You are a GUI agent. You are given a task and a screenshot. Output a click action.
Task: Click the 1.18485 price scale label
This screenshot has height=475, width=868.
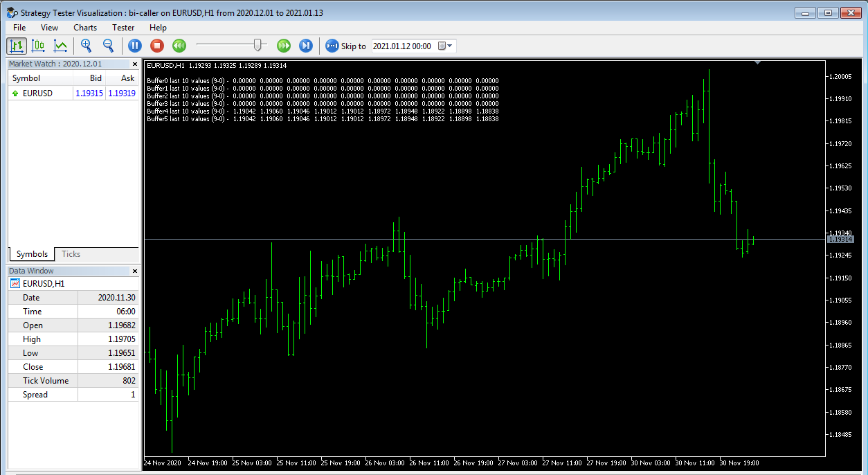pyautogui.click(x=842, y=435)
